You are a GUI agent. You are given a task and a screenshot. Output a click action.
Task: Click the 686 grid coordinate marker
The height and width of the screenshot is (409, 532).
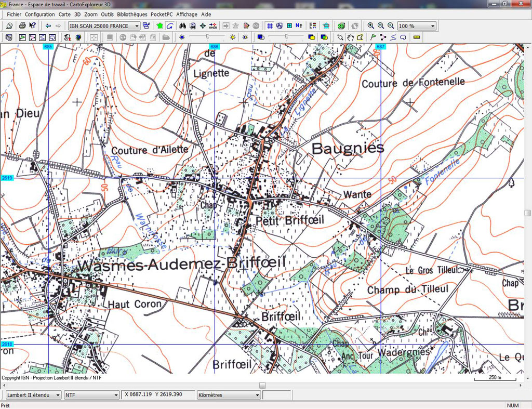tap(215, 46)
